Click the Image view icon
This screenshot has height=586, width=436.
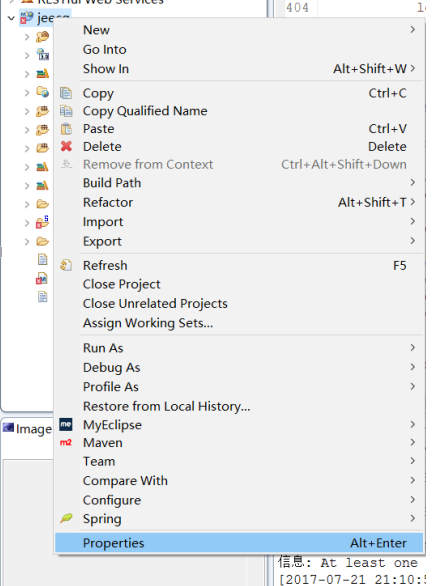pyautogui.click(x=8, y=428)
